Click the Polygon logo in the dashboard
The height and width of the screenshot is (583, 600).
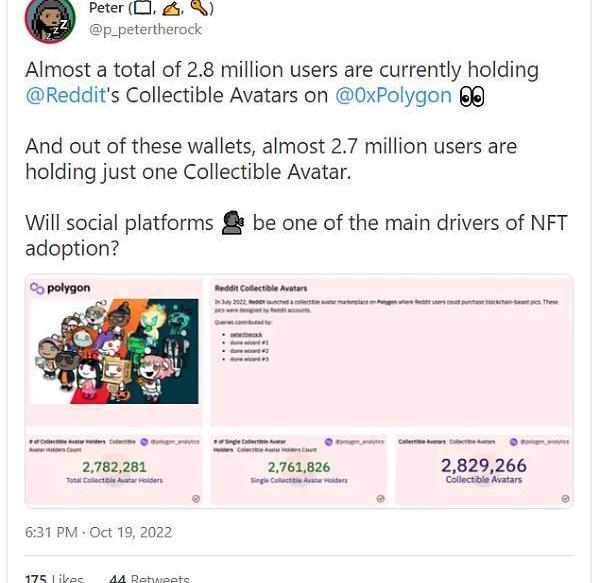pyautogui.click(x=60, y=288)
